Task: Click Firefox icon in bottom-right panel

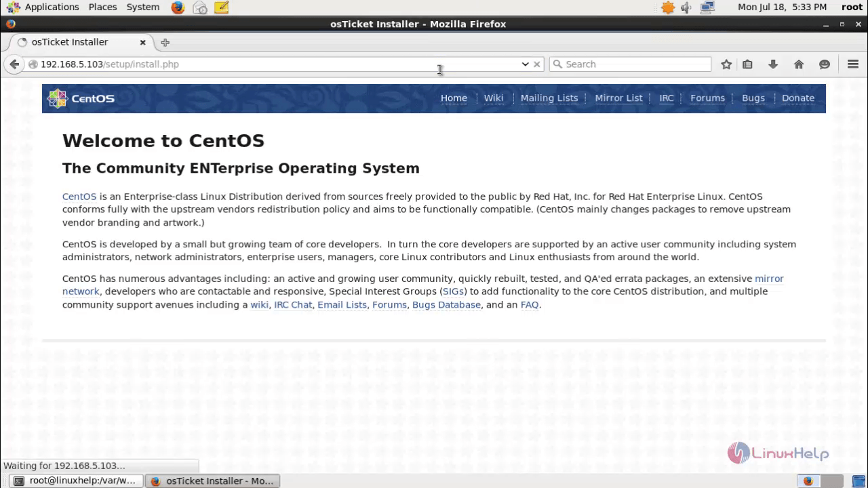Action: (808, 481)
